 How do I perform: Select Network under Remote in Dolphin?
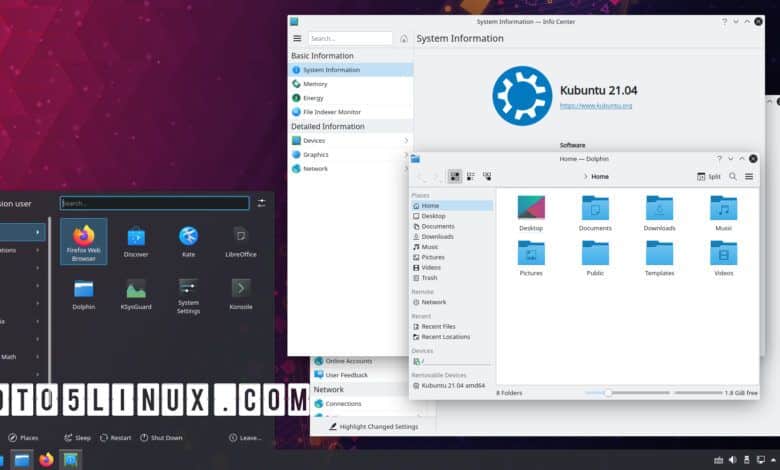coord(452,302)
